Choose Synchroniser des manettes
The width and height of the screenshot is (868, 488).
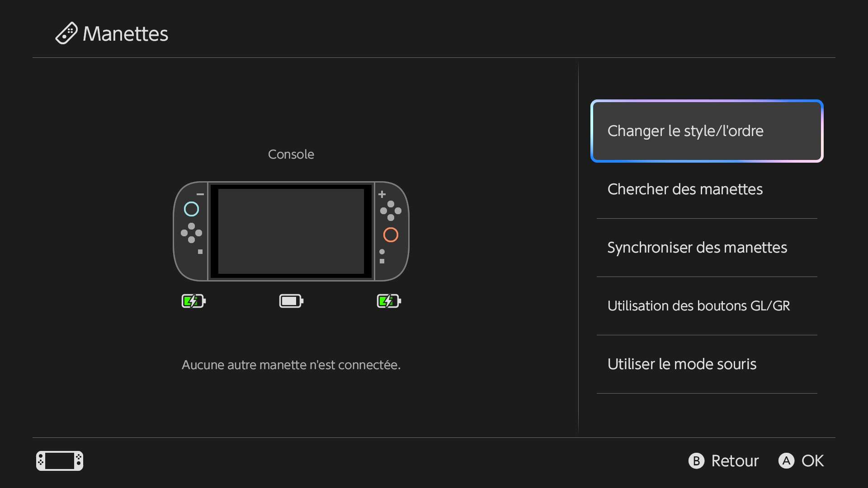click(x=707, y=248)
